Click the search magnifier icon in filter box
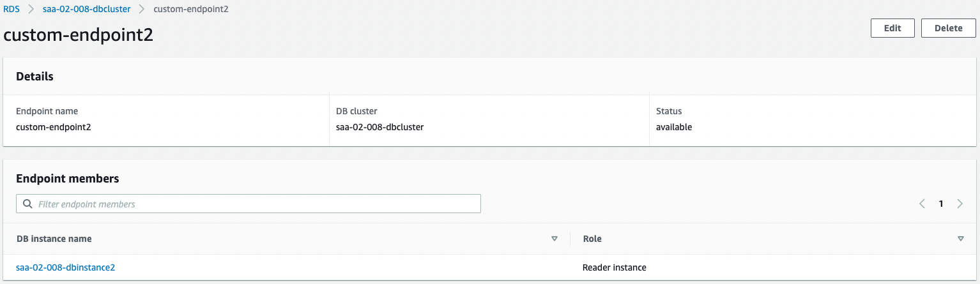The image size is (980, 284). (27, 204)
